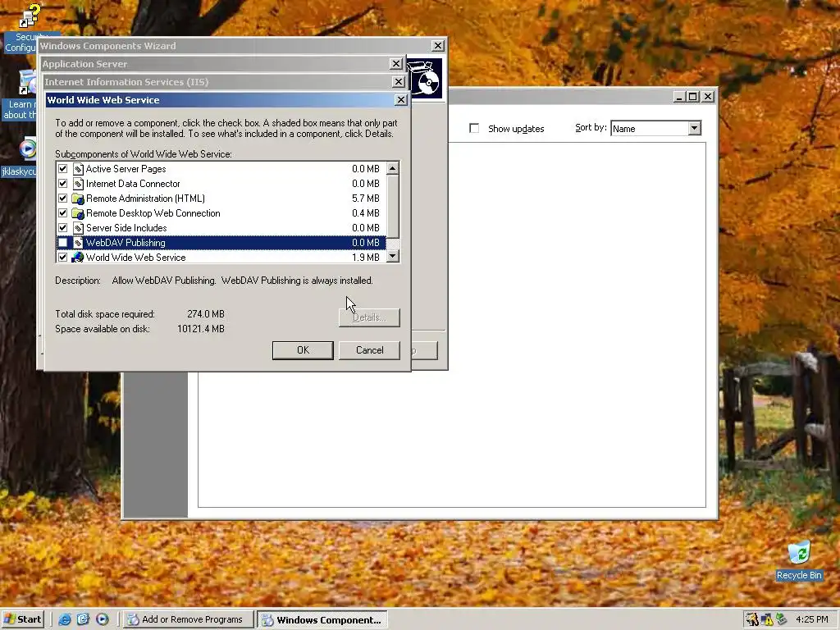Click the component list scrollbar thumb
The image size is (840, 630).
tap(393, 206)
